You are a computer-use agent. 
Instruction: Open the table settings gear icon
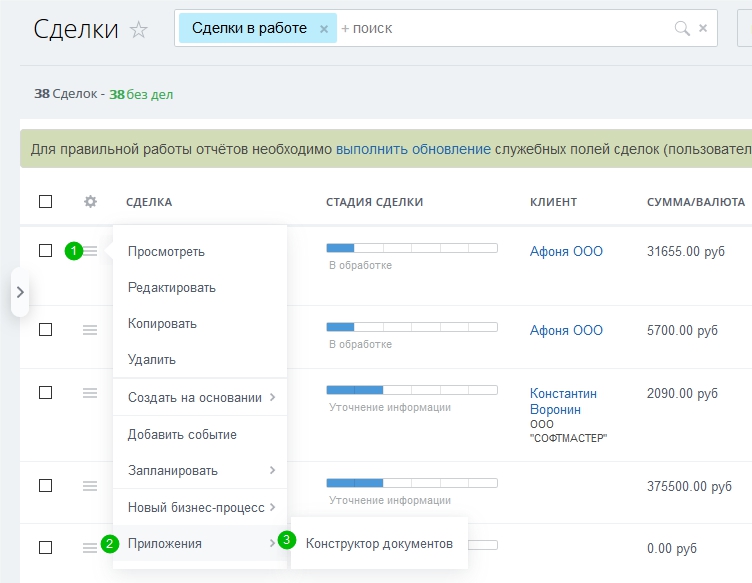(x=90, y=202)
